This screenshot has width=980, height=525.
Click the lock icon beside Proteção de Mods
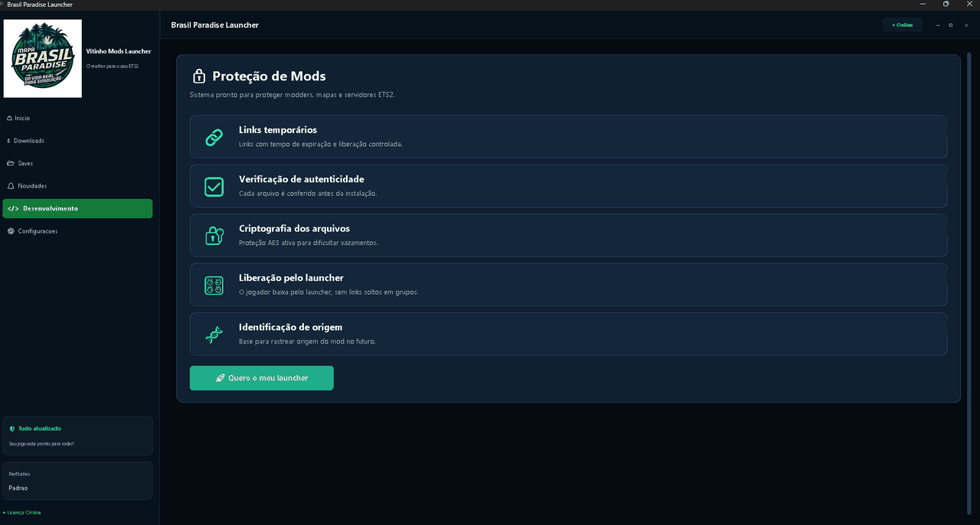(x=199, y=76)
